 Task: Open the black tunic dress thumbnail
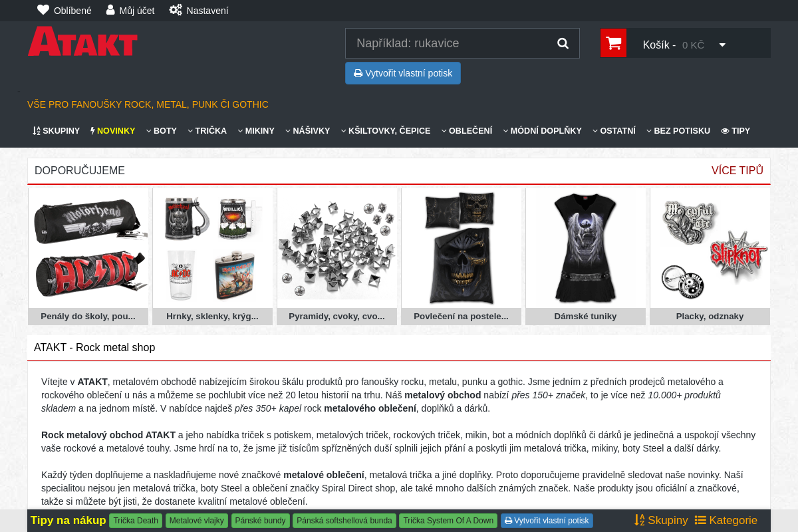pyautogui.click(x=586, y=248)
